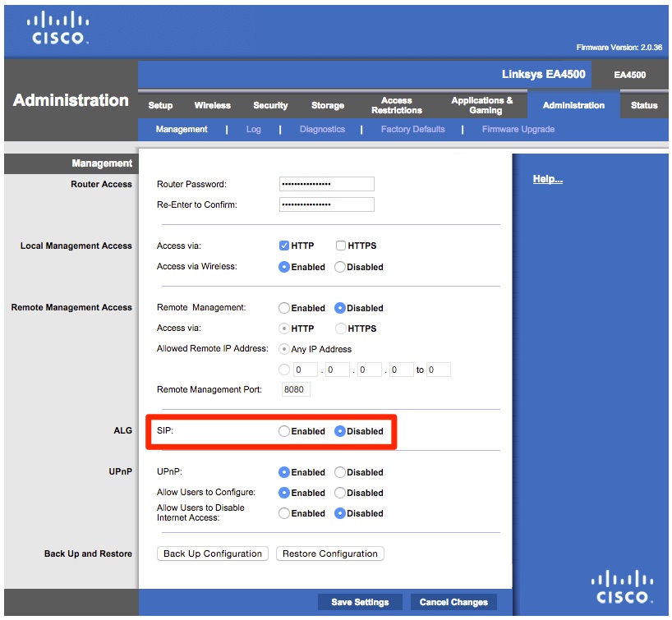Select the Management sub-tab
Image resolution: width=672 pixels, height=620 pixels.
(182, 130)
